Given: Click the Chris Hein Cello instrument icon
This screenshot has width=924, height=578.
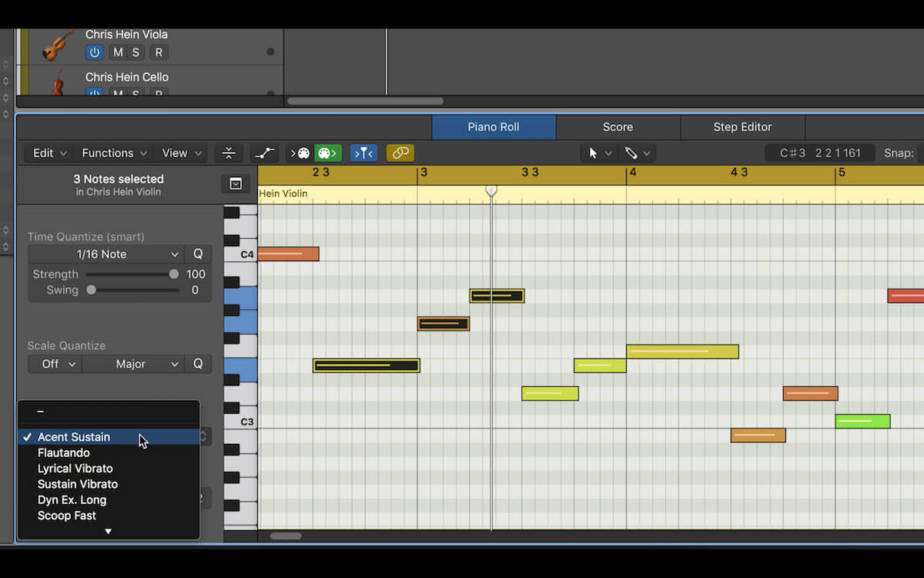Looking at the screenshot, I should [58, 83].
